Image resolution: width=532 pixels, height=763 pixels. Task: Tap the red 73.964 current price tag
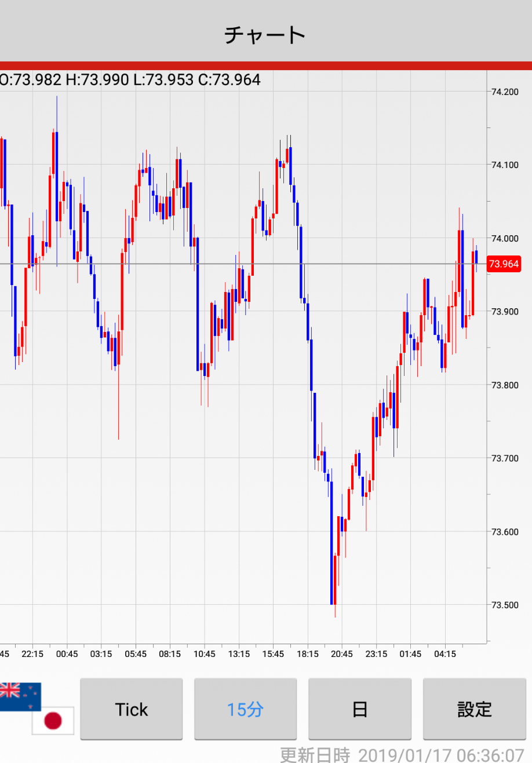pyautogui.click(x=504, y=264)
